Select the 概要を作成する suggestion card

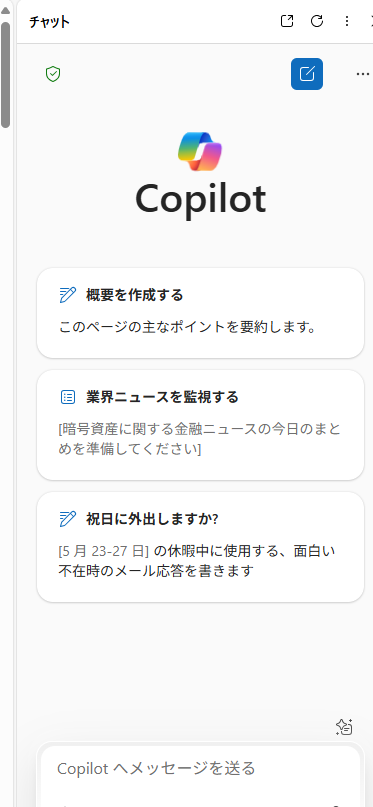pyautogui.click(x=201, y=313)
